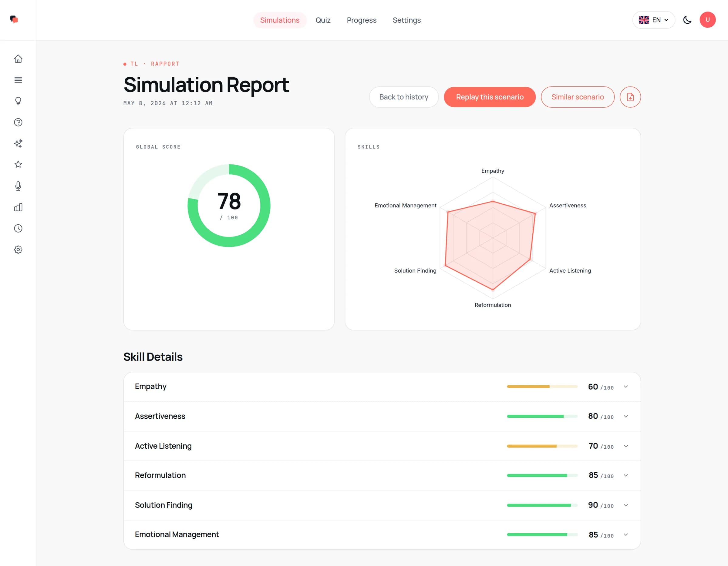
Task: Switch to the Quiz tab
Action: pyautogui.click(x=323, y=20)
